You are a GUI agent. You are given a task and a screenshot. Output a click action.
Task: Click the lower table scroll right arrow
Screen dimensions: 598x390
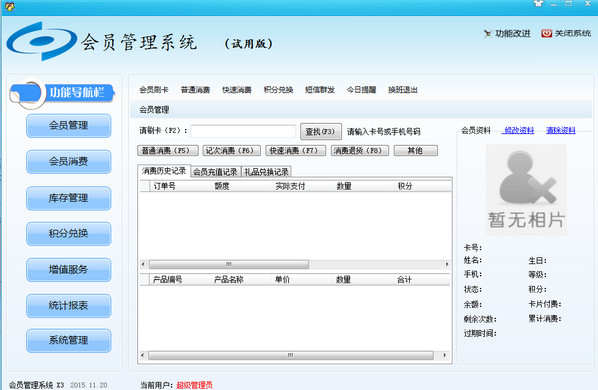[x=444, y=355]
